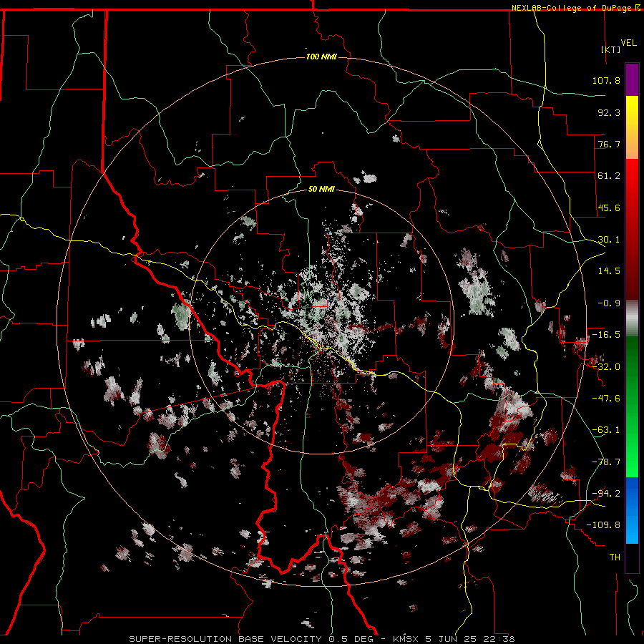The image size is (644, 644).
Task: Pick the gray near-zero color bar segment
Action: (x=632, y=318)
